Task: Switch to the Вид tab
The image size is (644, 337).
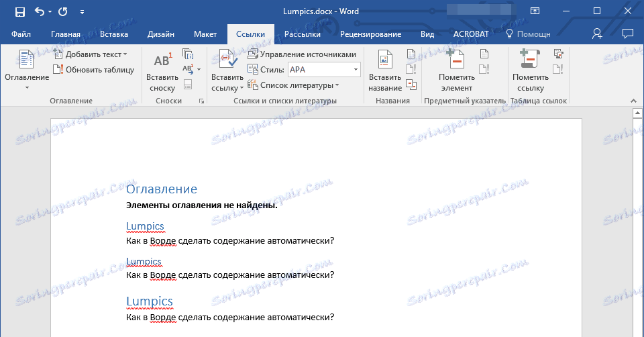Action: [427, 34]
